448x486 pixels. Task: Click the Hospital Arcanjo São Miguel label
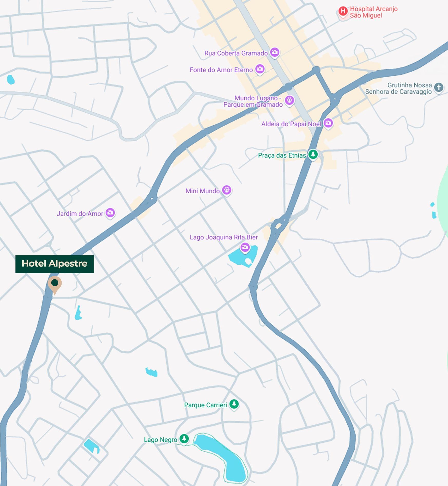[374, 12]
